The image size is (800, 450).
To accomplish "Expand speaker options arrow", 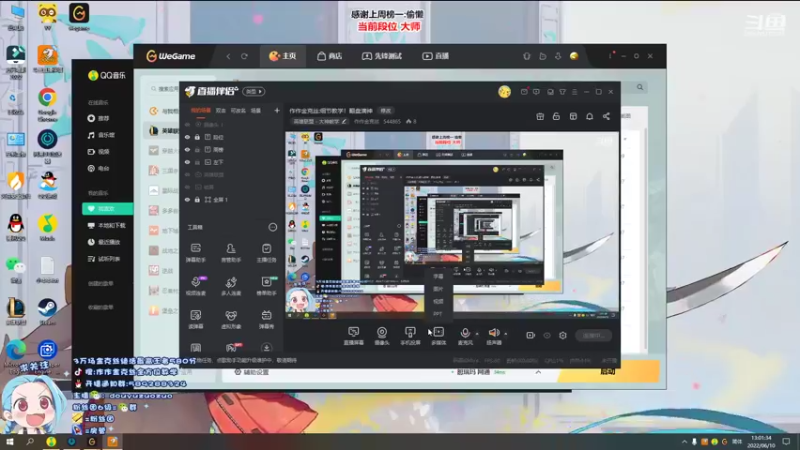I will coord(506,334).
